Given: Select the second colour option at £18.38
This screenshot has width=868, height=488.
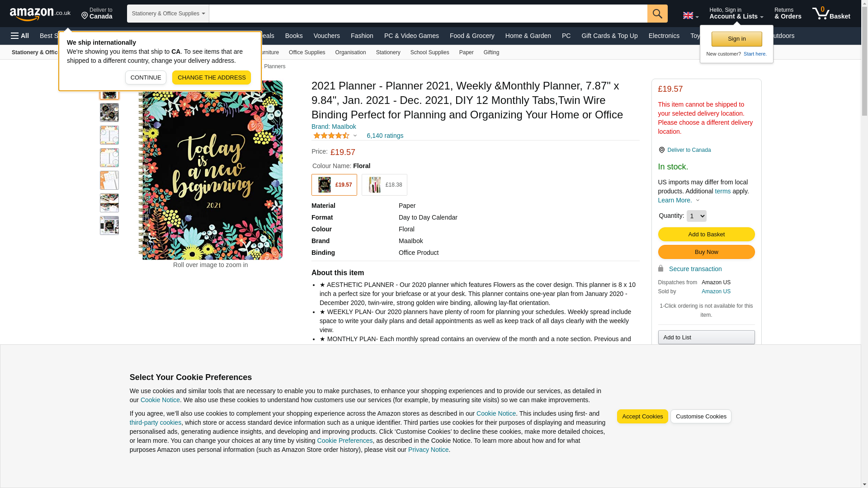Looking at the screenshot, I should coord(384,185).
